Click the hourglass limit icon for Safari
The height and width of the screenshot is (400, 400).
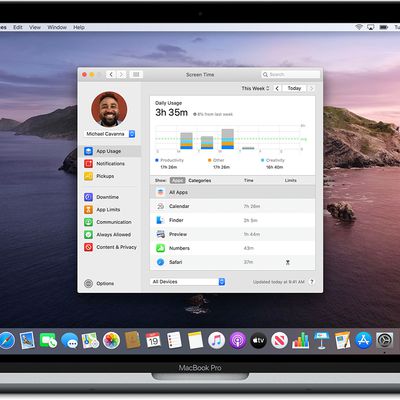(288, 262)
